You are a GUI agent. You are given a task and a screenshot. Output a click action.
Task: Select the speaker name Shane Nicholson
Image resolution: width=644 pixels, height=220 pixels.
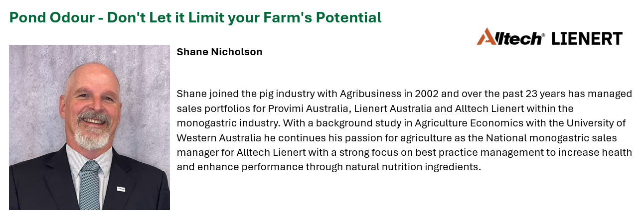click(219, 52)
